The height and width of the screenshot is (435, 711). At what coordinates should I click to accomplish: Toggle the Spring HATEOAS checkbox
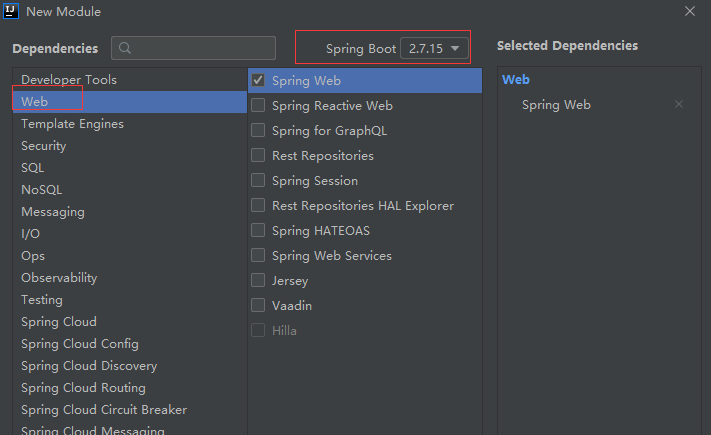tap(258, 230)
